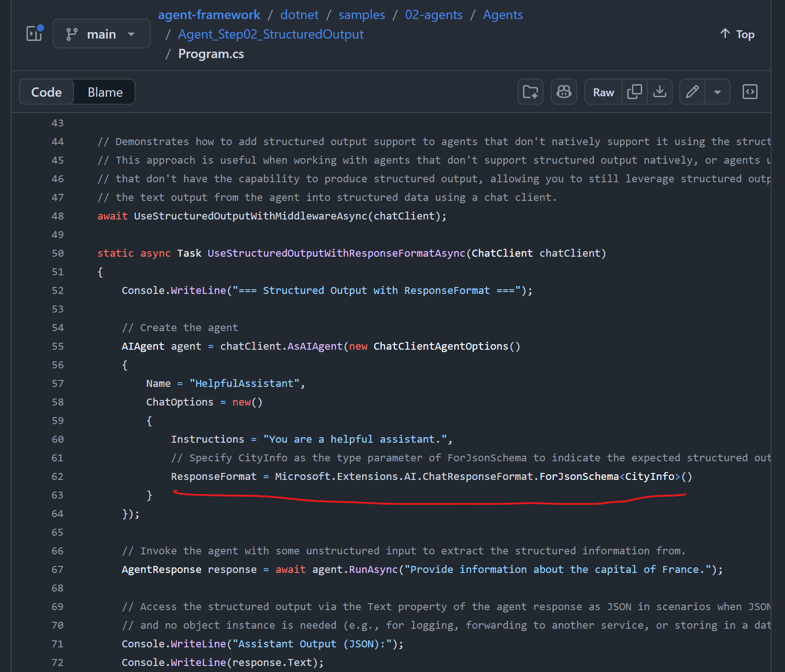Click ChatClientAgentOptions on line 55
This screenshot has width=785, height=672.
[x=441, y=346]
